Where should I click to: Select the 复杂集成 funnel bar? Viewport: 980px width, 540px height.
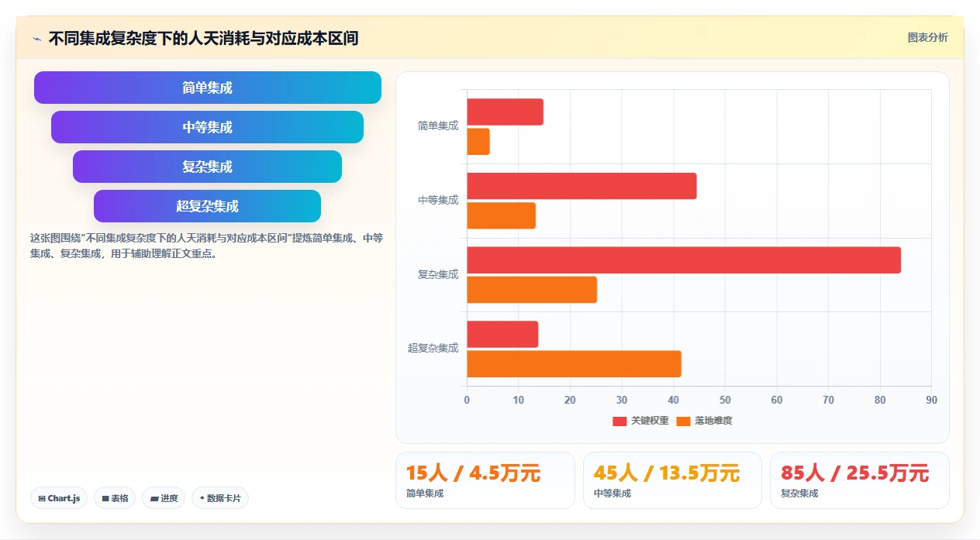pos(208,167)
